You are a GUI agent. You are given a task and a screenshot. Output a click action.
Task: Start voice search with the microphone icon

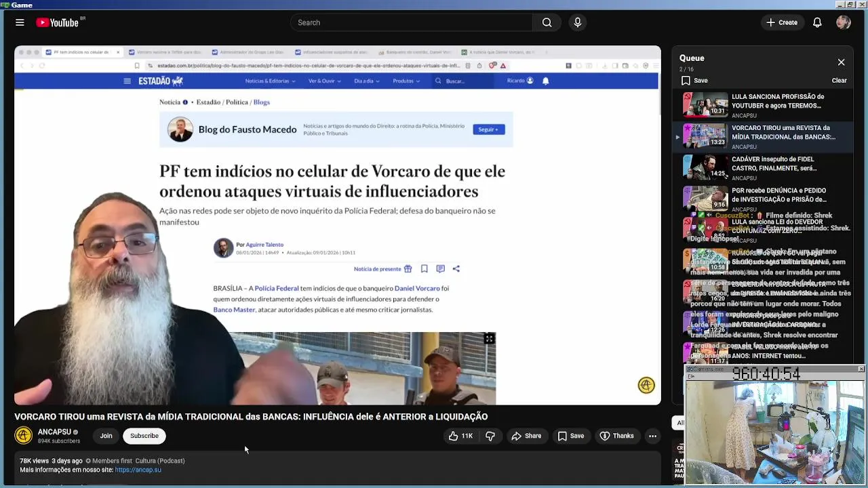578,22
